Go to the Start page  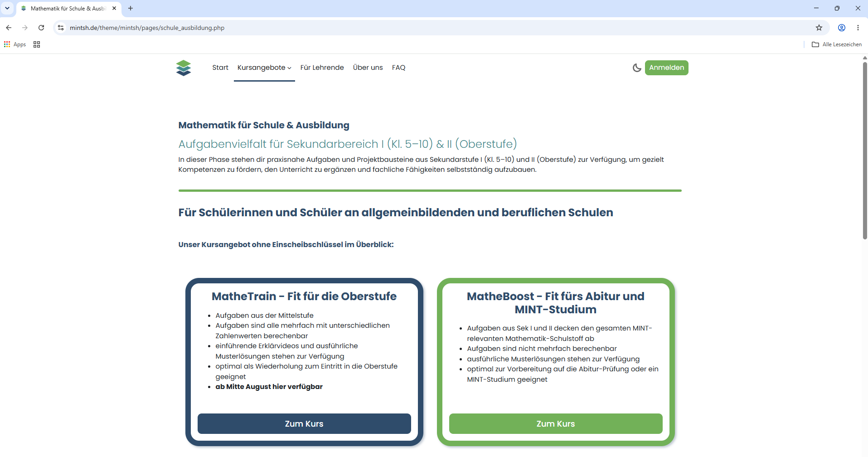(x=220, y=68)
